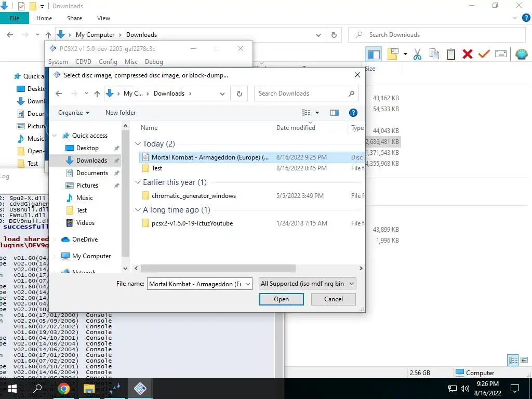Collapse the Today group
Viewport: 532px width, 399px height.
click(138, 144)
